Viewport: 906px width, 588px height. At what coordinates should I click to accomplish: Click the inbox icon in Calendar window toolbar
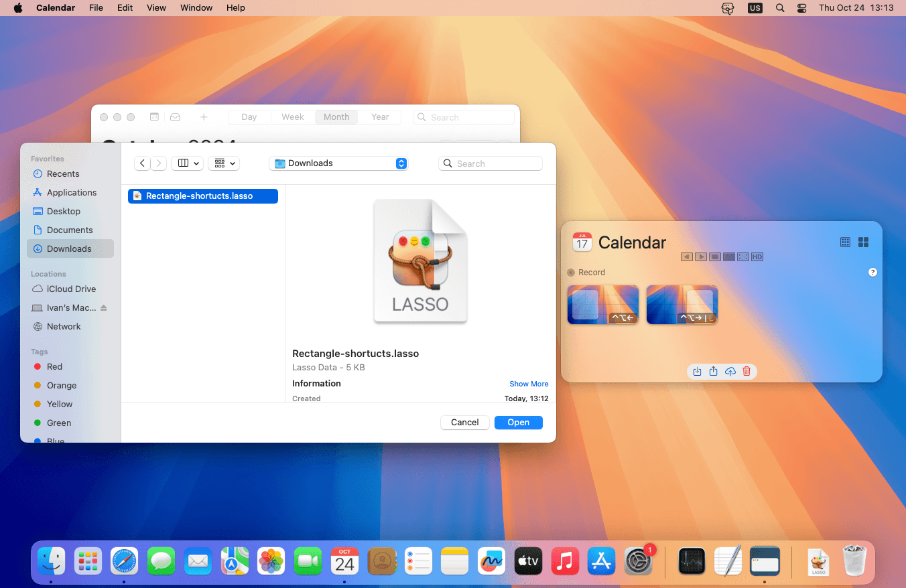(x=175, y=117)
